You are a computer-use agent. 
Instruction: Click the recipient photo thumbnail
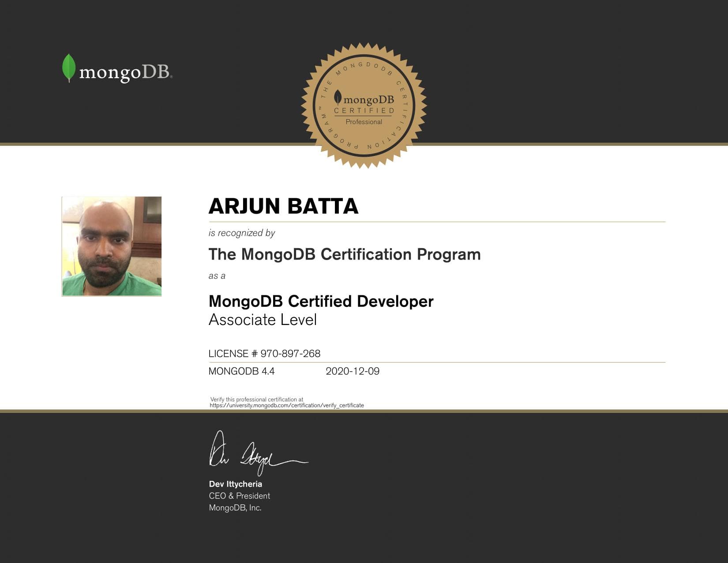[x=112, y=247]
